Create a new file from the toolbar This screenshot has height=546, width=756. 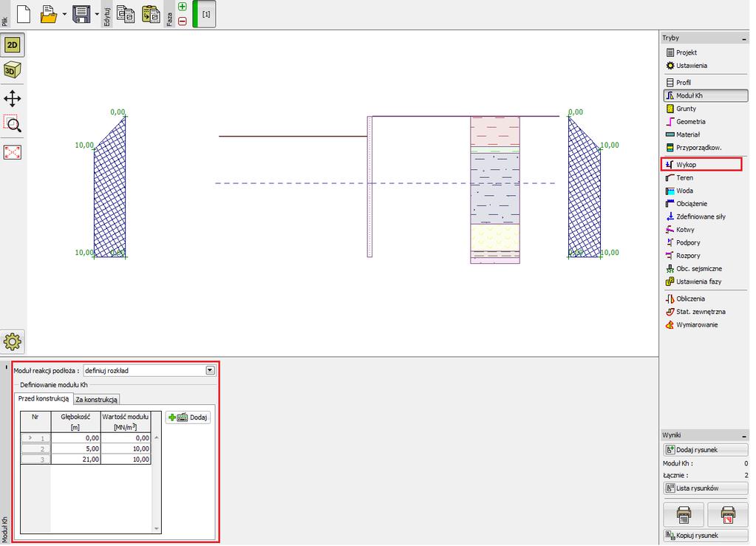point(24,14)
